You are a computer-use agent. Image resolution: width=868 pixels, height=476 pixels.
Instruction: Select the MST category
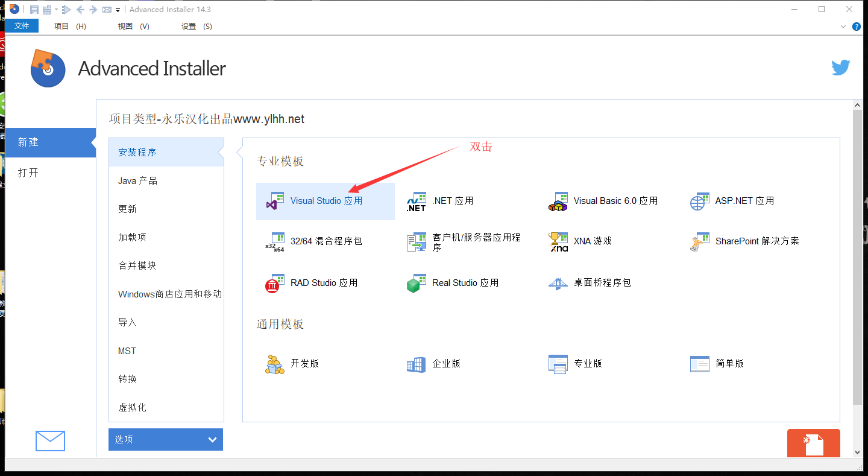tap(166, 351)
